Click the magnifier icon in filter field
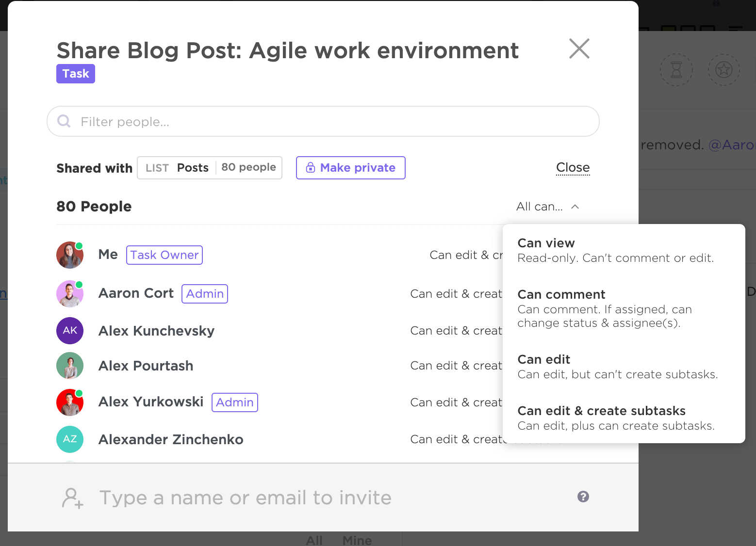The height and width of the screenshot is (546, 756). 64,121
